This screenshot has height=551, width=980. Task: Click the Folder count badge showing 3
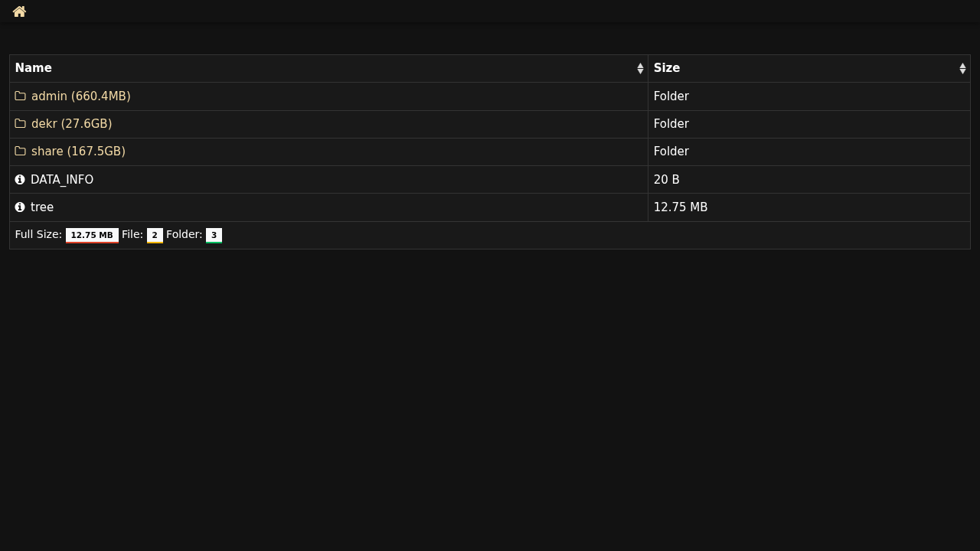pos(214,236)
